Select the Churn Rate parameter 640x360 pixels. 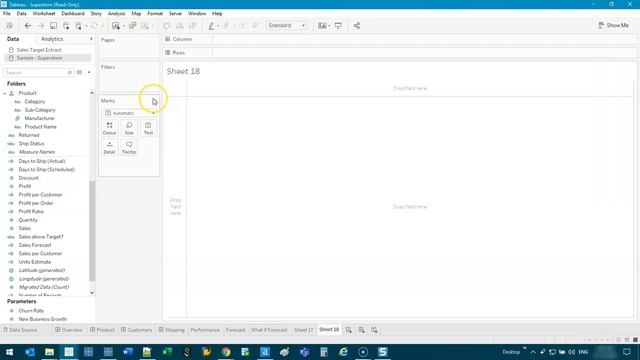point(31,311)
